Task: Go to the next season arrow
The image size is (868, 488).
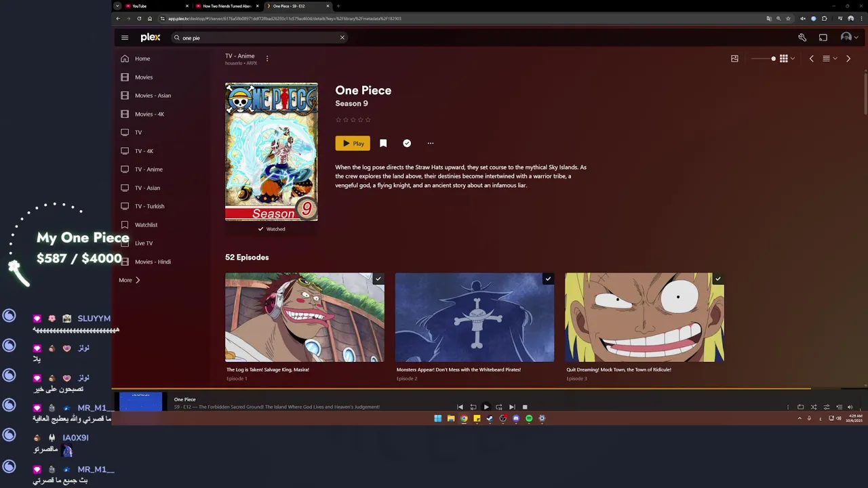Action: coord(848,58)
